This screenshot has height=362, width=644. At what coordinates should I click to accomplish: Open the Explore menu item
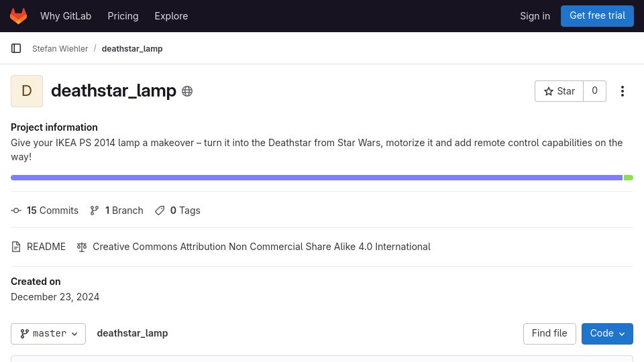pos(171,16)
